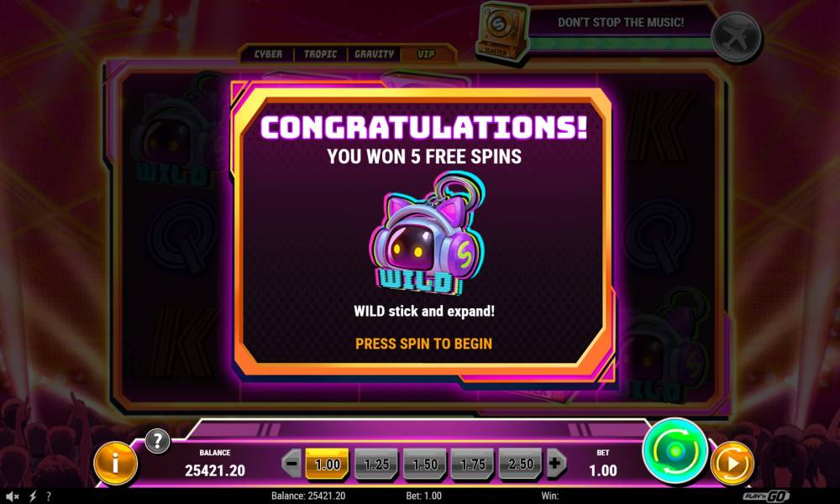840x504 pixels.
Task: Open autoplay with the orange play button
Action: pyautogui.click(x=732, y=464)
